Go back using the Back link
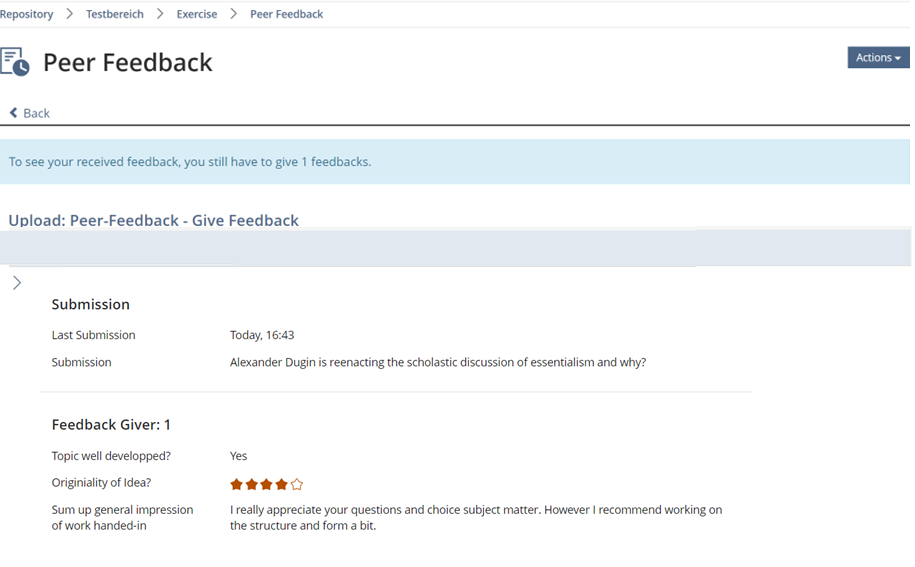This screenshot has height=567, width=915. 30,113
